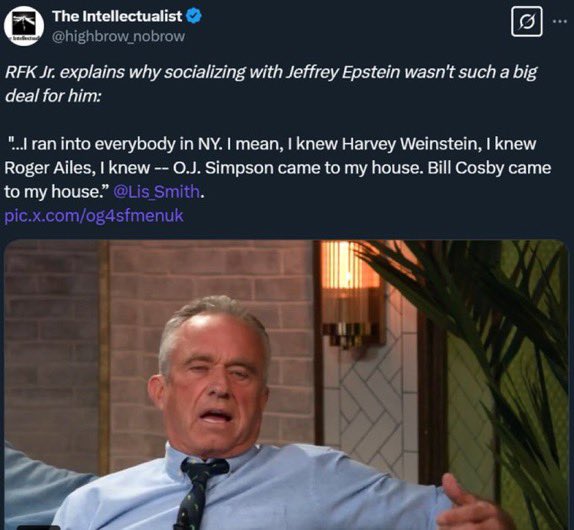The image size is (574, 530).
Task: Open the embedded video thumbnail
Action: pyautogui.click(x=286, y=385)
